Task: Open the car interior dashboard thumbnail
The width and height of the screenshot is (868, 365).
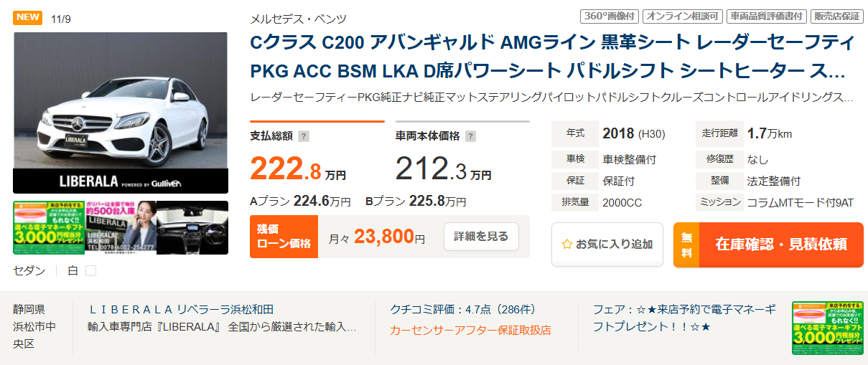Action: click(x=192, y=227)
